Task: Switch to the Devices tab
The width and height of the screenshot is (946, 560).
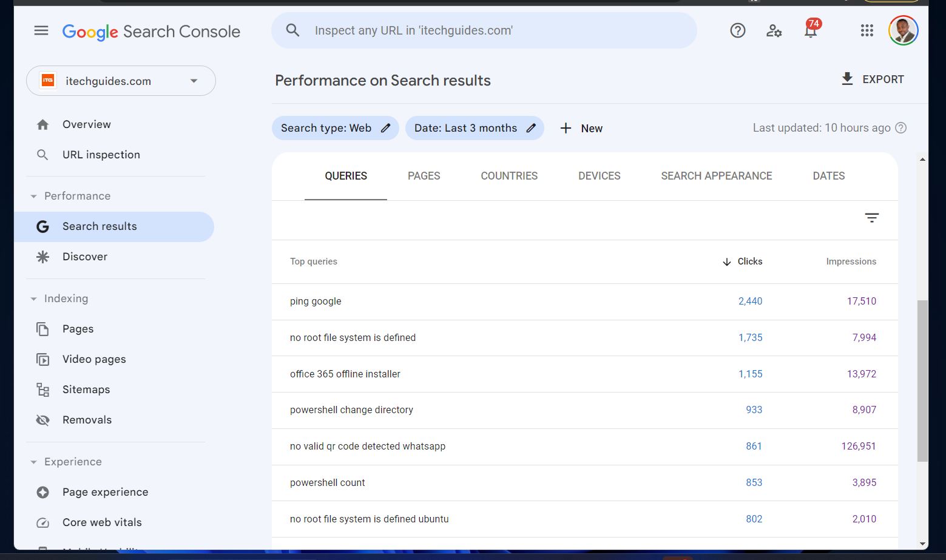Action: 599,176
